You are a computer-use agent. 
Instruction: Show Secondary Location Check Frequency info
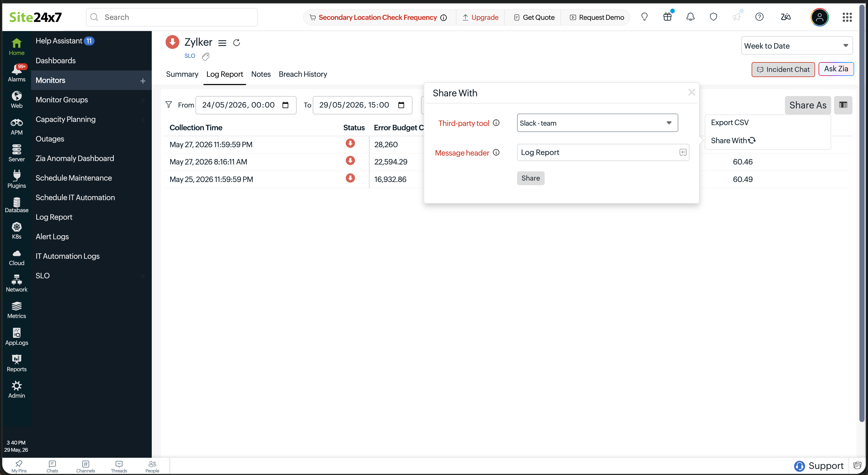(x=444, y=18)
